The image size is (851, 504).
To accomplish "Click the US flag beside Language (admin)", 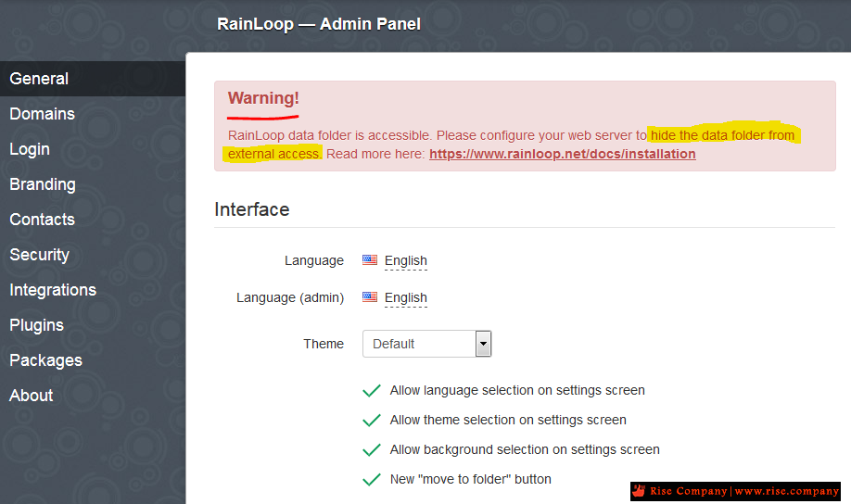I will click(370, 296).
